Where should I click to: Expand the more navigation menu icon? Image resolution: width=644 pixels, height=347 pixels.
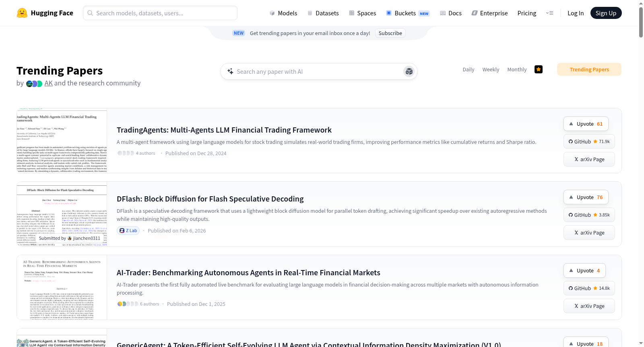tap(549, 13)
